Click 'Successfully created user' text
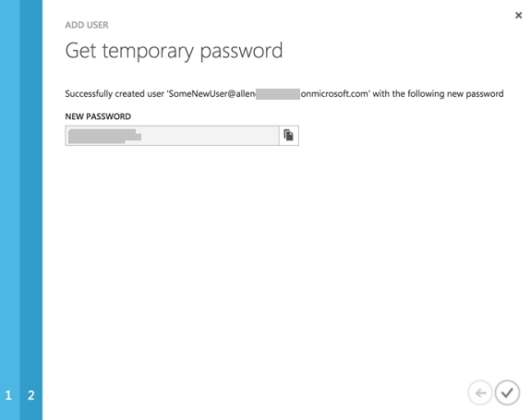The image size is (531, 420). [115, 94]
